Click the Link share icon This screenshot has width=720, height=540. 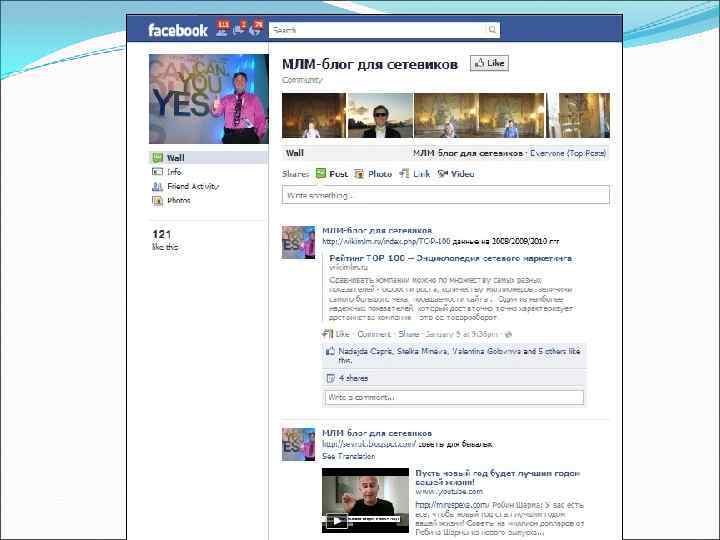pyautogui.click(x=404, y=174)
